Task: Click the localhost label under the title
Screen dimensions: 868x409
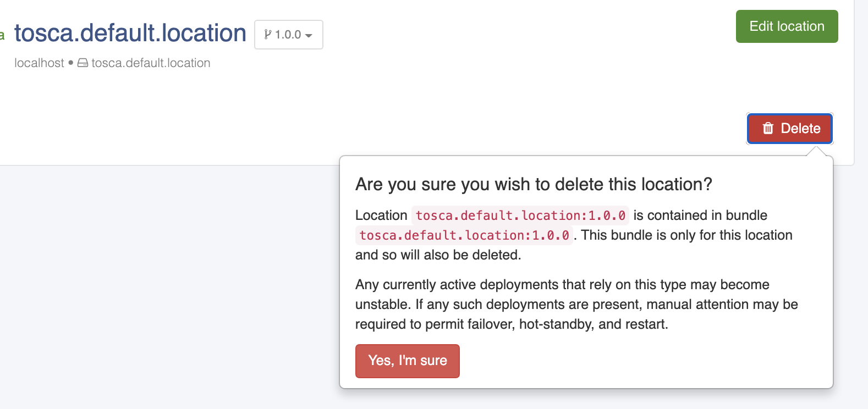Action: pyautogui.click(x=39, y=63)
